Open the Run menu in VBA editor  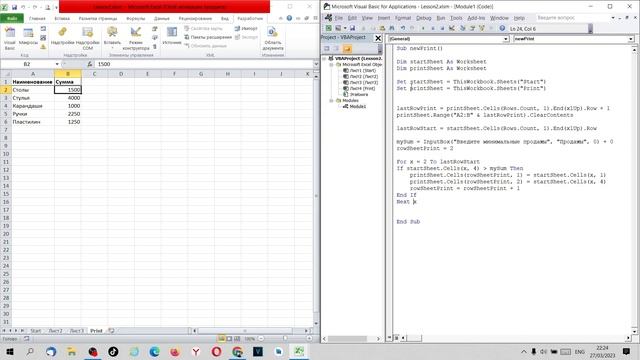[x=441, y=18]
